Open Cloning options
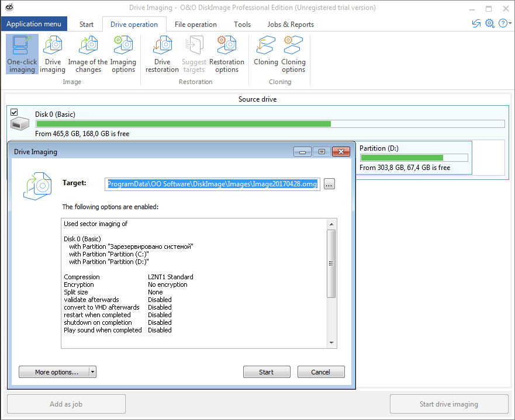The image size is (515, 420). [293, 54]
